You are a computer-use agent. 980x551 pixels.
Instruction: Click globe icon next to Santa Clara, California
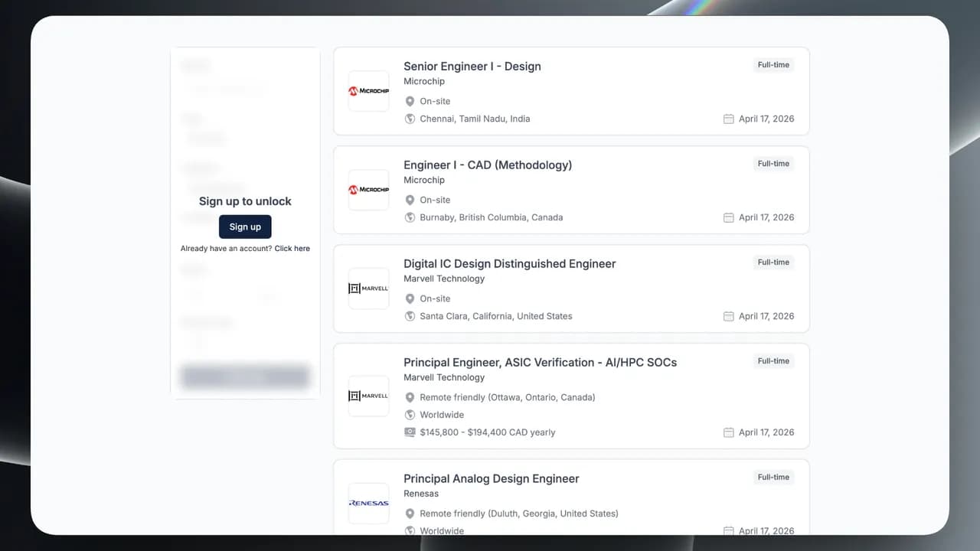410,316
